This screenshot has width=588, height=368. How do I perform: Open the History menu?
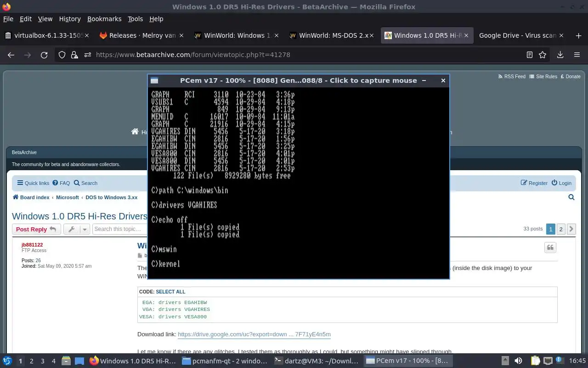click(70, 19)
